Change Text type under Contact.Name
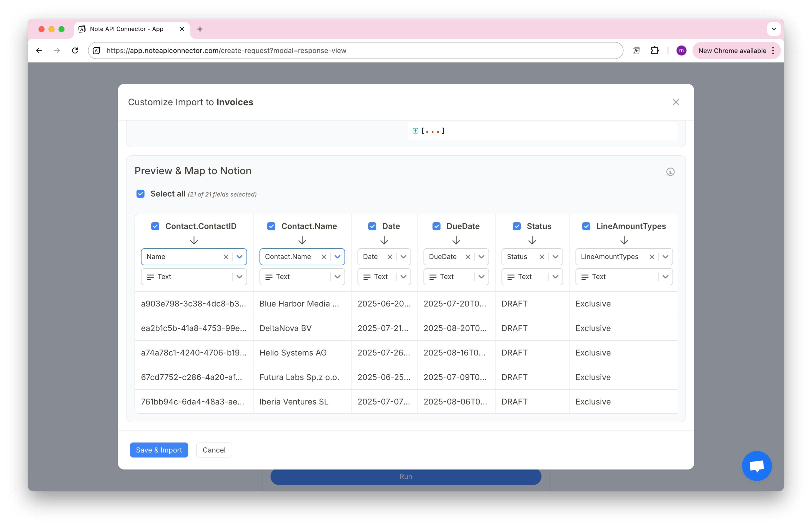812x528 pixels. tap(302, 276)
